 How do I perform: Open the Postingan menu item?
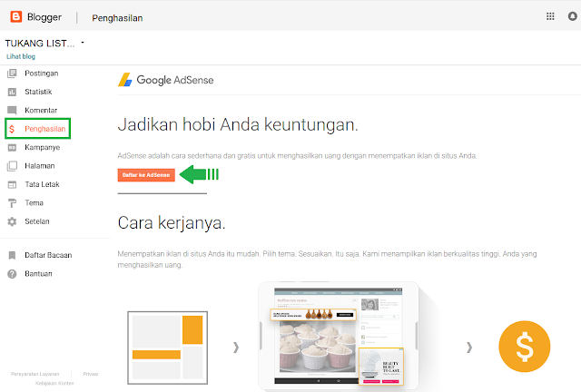click(x=42, y=73)
